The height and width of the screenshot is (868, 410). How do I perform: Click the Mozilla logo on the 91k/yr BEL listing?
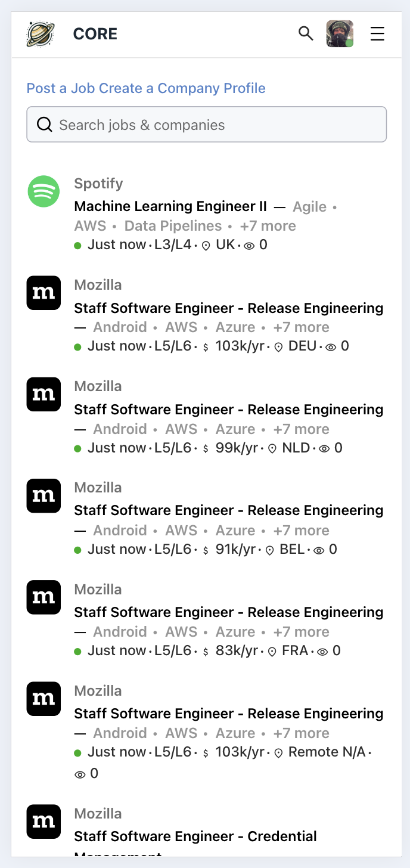coord(44,495)
